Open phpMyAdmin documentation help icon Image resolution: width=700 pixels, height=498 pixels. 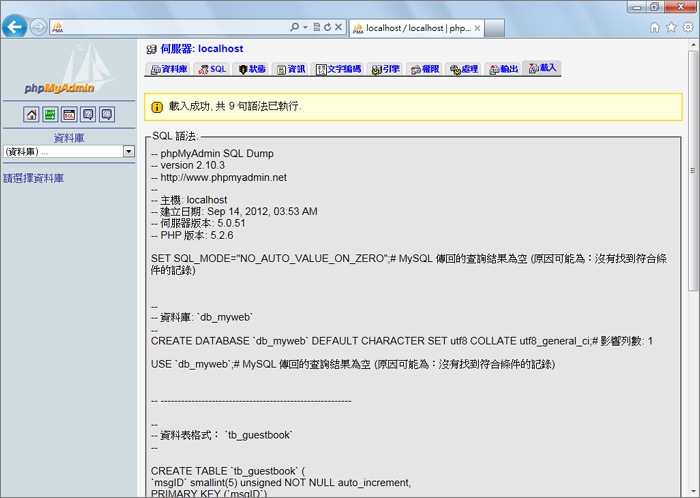coord(88,115)
